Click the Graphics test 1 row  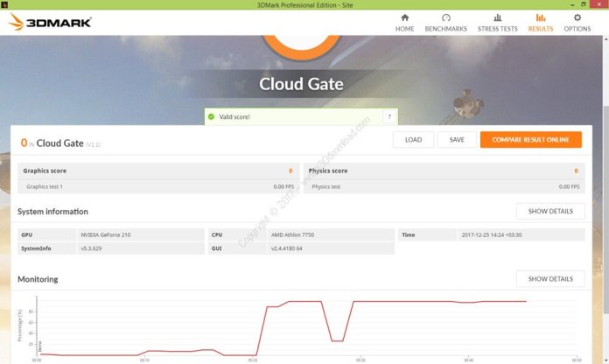158,187
